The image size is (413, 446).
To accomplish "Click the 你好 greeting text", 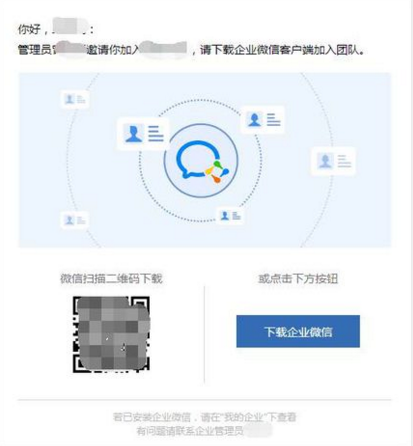I will (29, 29).
